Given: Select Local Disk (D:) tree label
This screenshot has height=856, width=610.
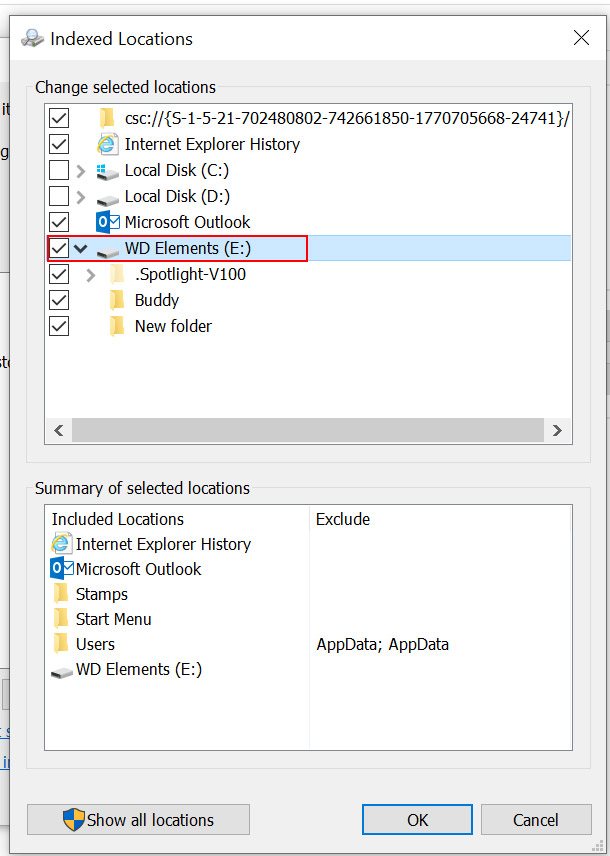Looking at the screenshot, I should point(177,196).
